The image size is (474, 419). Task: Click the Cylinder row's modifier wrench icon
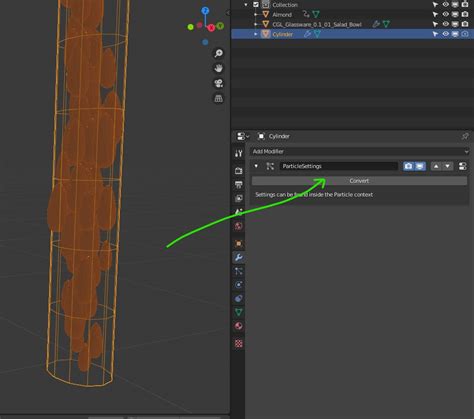[x=307, y=34]
